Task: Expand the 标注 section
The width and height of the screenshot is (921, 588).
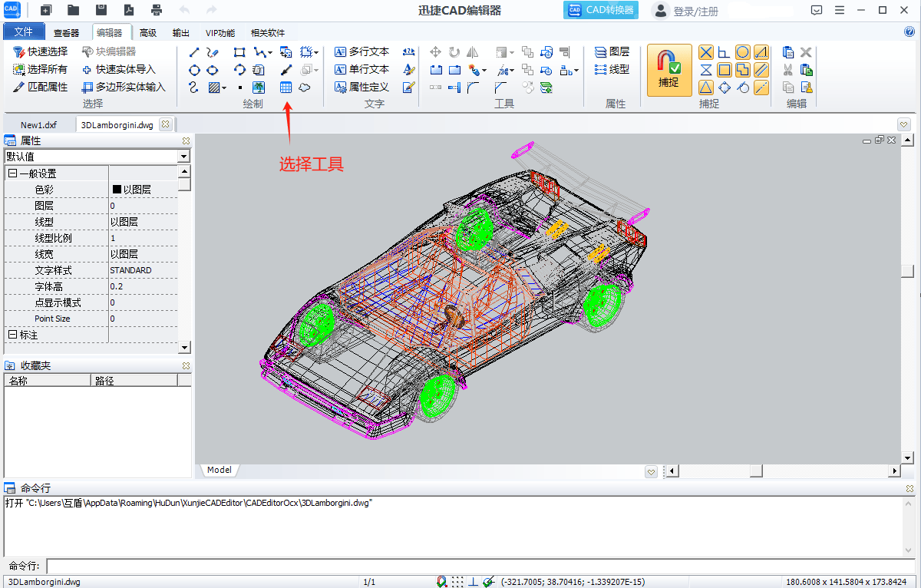Action: coord(12,335)
